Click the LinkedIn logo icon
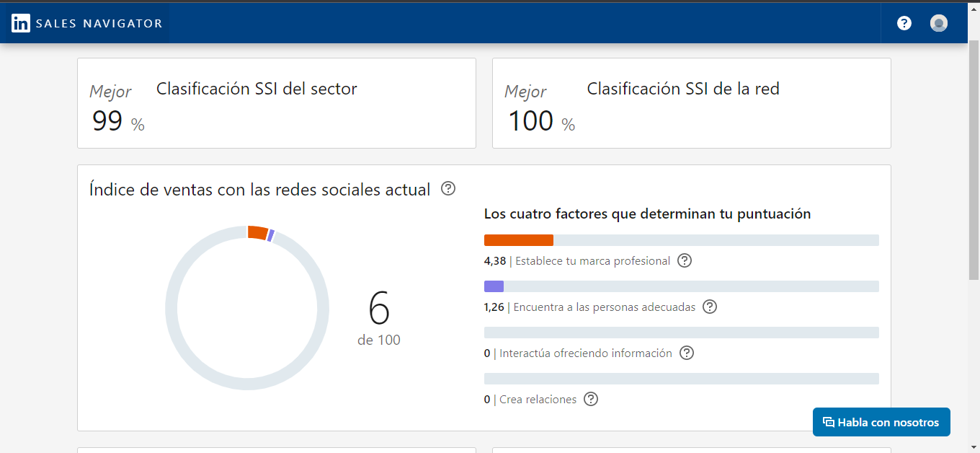Viewport: 980px width, 453px height. pos(21,23)
